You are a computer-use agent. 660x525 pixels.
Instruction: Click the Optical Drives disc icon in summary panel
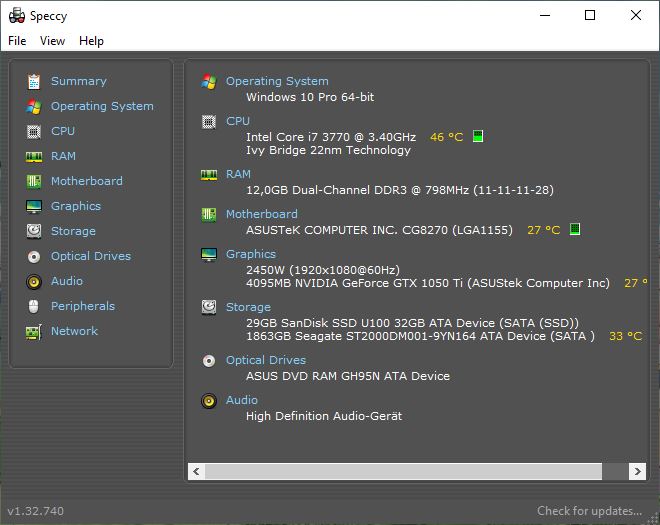(x=209, y=361)
